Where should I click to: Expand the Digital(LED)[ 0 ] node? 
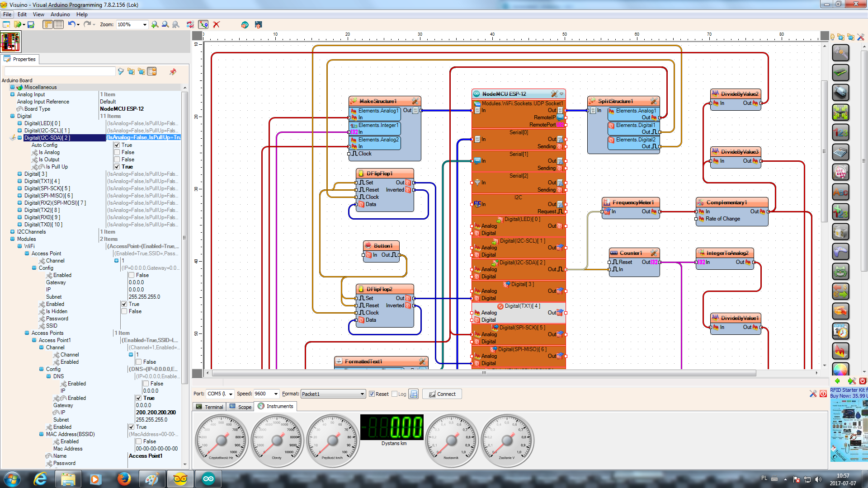19,123
